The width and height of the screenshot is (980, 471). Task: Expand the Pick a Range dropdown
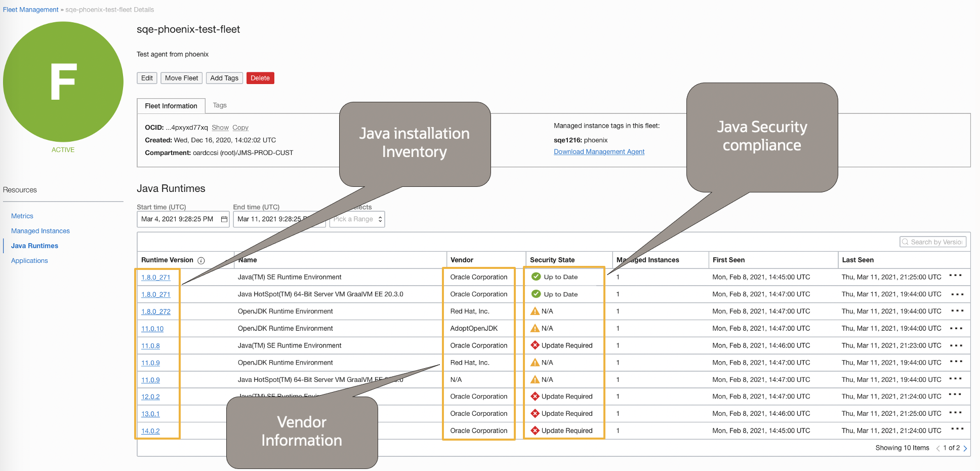coord(357,219)
